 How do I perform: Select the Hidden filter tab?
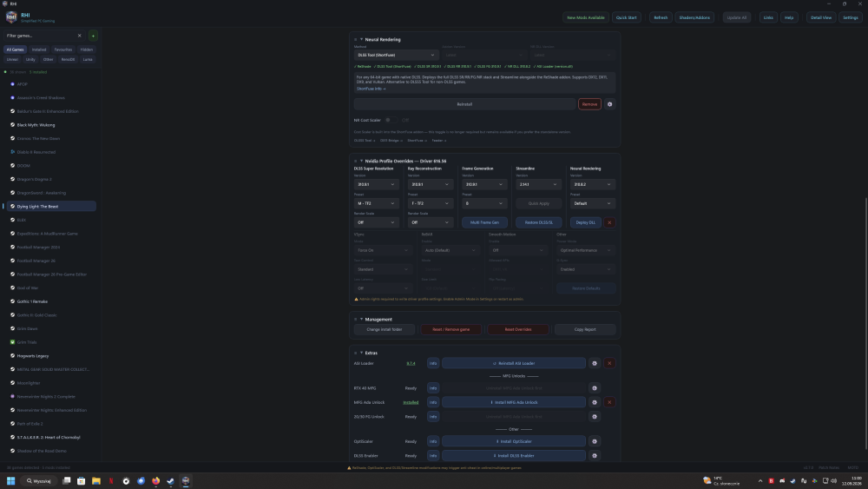pos(86,50)
